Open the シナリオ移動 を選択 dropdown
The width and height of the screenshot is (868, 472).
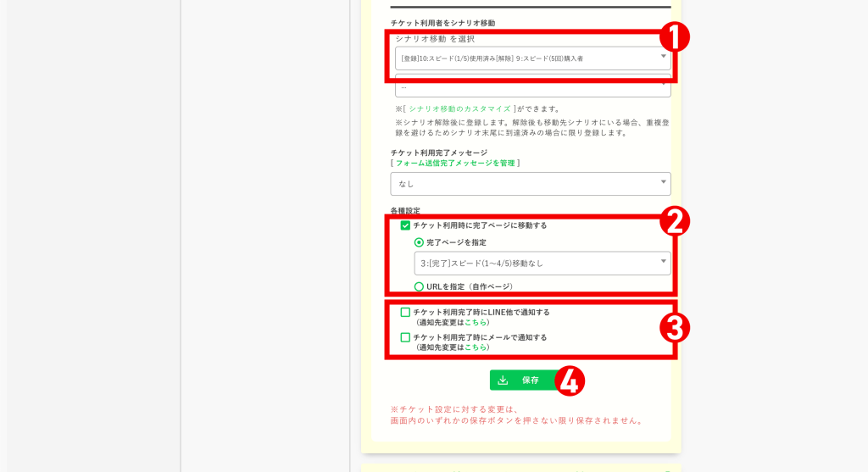click(x=532, y=58)
